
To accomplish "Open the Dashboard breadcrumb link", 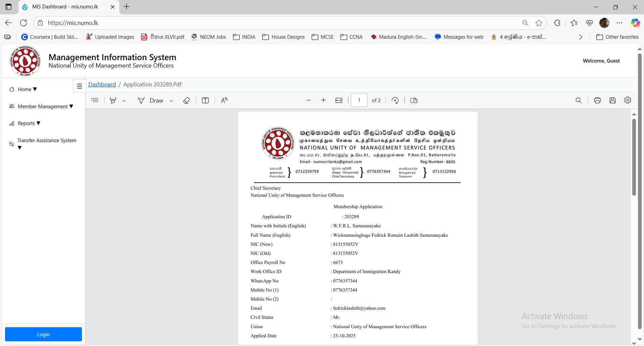I will (102, 84).
